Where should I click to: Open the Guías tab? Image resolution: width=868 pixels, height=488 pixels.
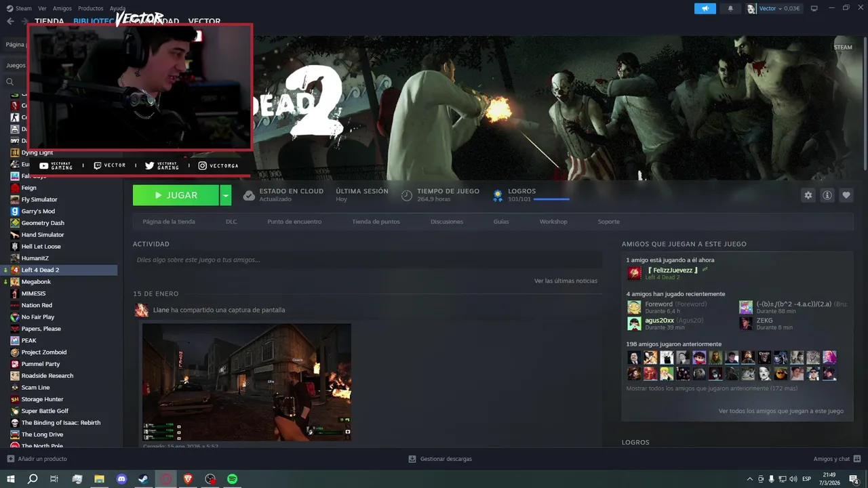[x=501, y=222]
